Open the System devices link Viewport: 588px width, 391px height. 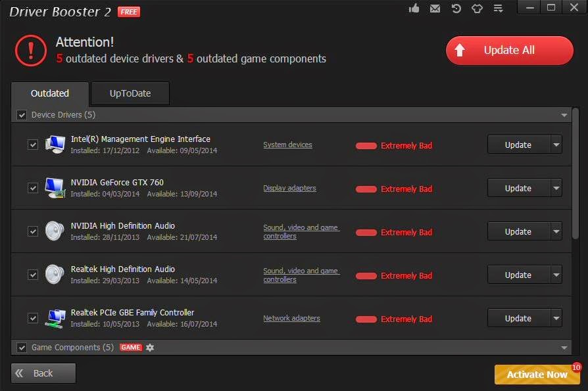[x=287, y=145]
